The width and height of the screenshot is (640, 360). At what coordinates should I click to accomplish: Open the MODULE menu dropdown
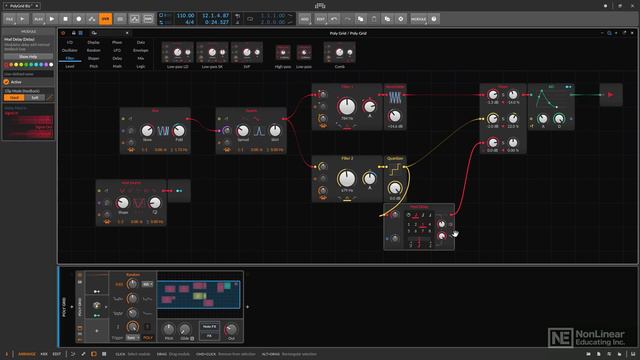(x=418, y=19)
